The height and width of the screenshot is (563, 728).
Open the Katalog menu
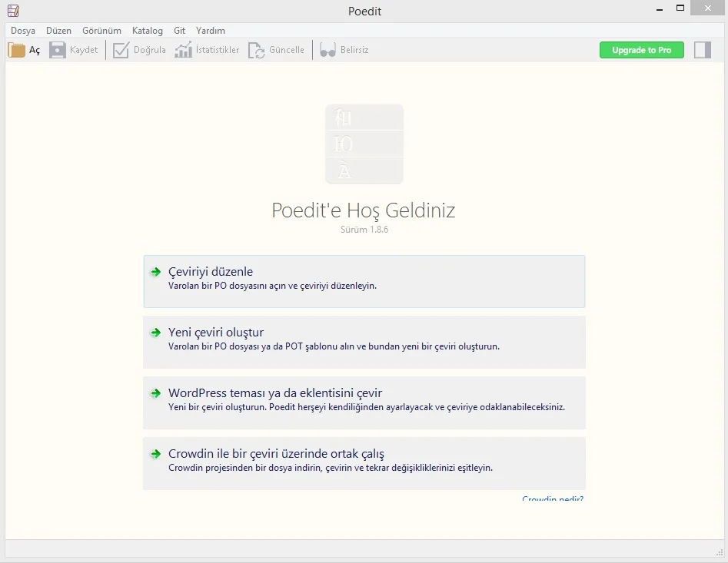147,31
